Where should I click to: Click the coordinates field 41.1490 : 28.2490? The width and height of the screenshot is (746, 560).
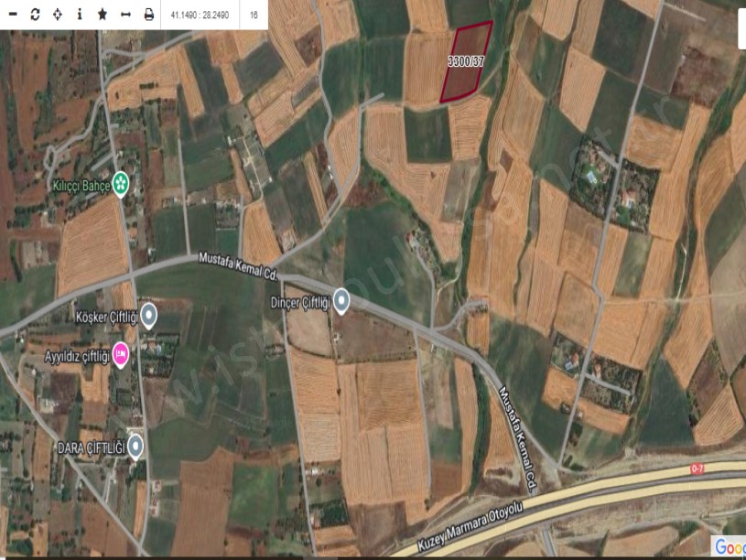pyautogui.click(x=200, y=16)
